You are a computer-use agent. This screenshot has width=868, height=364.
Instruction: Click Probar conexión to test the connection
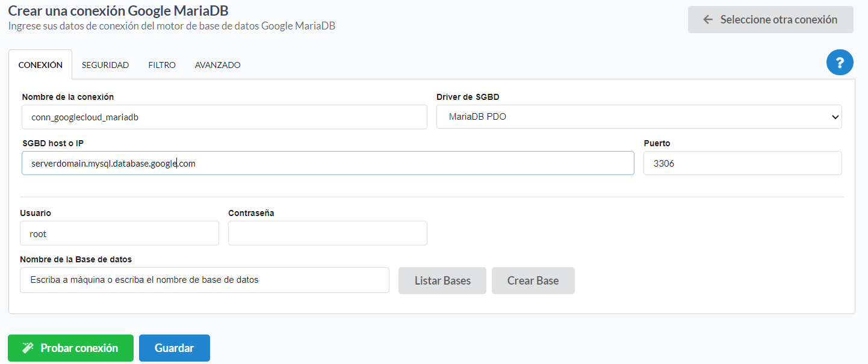pos(70,348)
